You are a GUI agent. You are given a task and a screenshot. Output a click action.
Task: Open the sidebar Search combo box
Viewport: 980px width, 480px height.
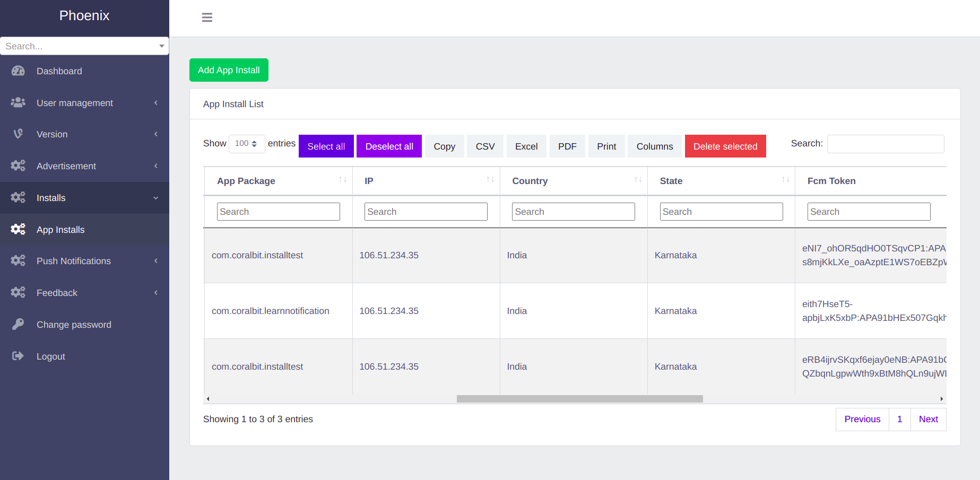point(84,46)
